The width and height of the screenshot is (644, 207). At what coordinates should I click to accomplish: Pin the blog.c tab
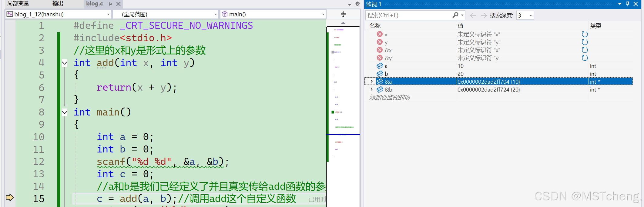pyautogui.click(x=110, y=4)
